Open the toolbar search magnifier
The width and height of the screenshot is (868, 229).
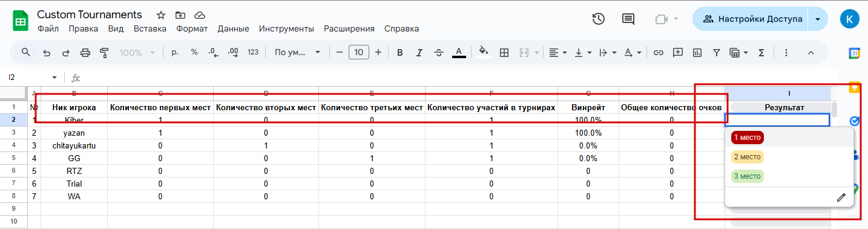(x=26, y=53)
